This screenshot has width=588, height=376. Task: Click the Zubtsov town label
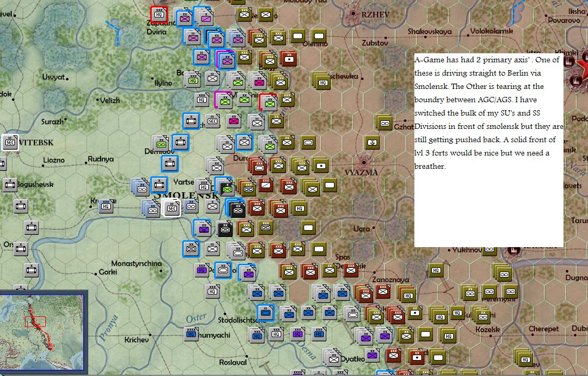pos(374,43)
